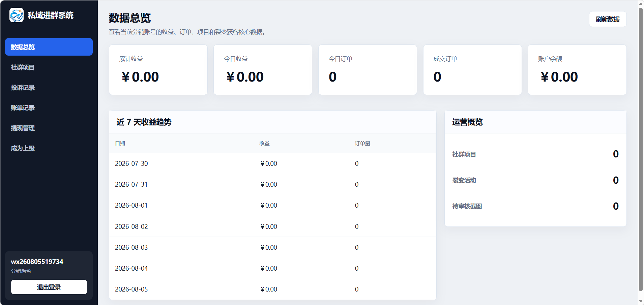Click the order count for 2026-07-31
The width and height of the screenshot is (644, 305).
pyautogui.click(x=357, y=184)
